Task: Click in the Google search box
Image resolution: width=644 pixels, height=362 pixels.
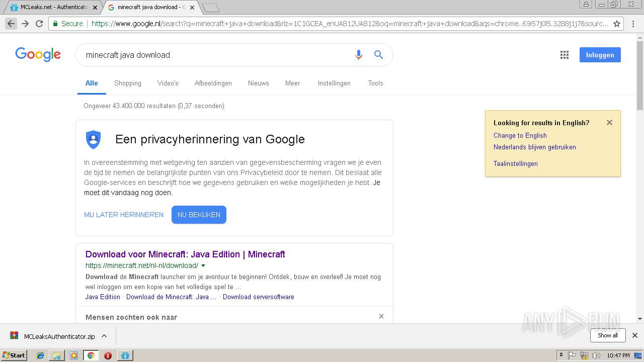Action: (x=216, y=55)
